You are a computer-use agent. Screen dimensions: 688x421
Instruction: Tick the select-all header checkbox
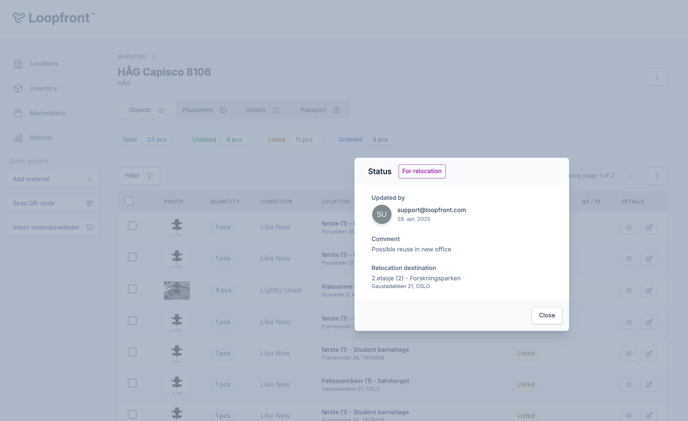[129, 201]
